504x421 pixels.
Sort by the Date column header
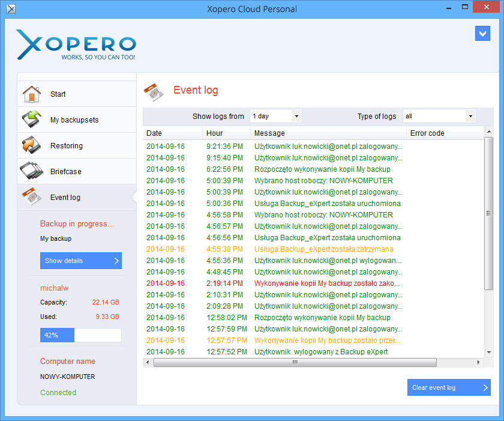(x=173, y=133)
